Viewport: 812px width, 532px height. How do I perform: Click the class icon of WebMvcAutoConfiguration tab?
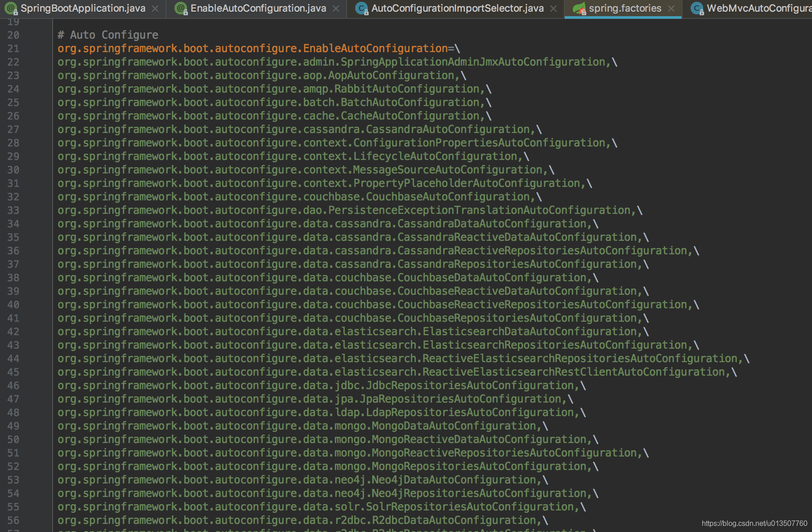pyautogui.click(x=697, y=9)
